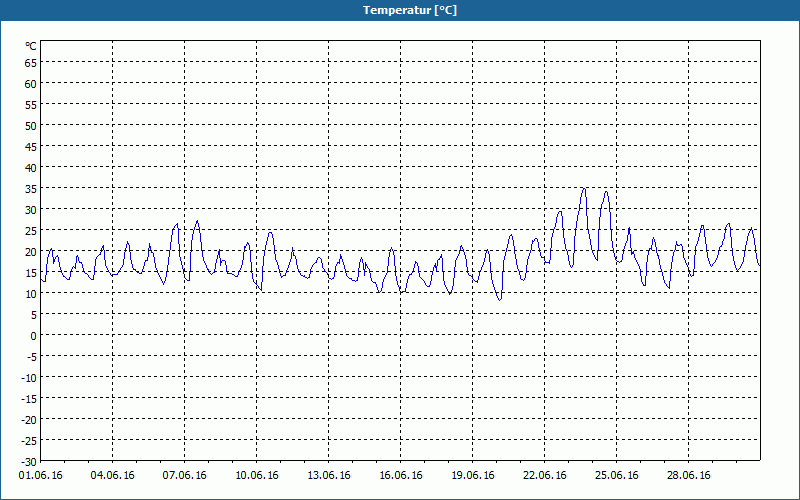Click the 0 value on the y-axis

(34, 336)
